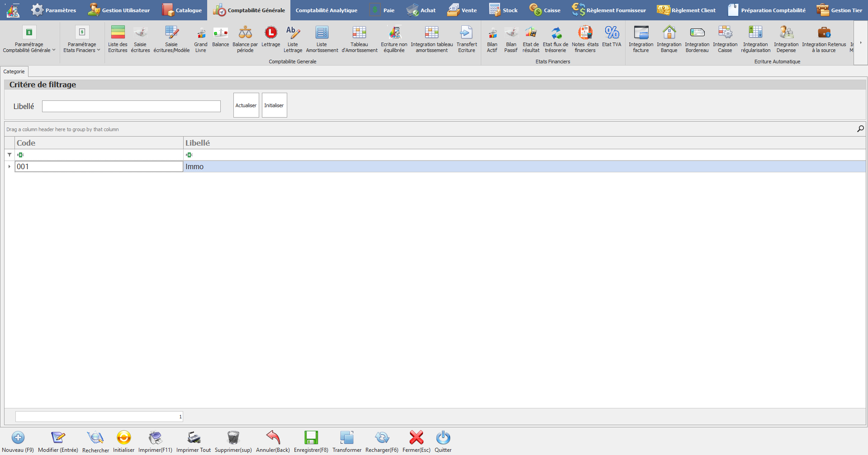Switch to the Paramètres tab

point(53,10)
